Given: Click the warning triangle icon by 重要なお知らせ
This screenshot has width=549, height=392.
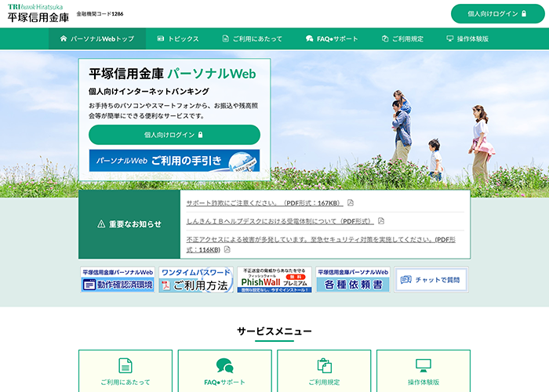Looking at the screenshot, I should tap(101, 224).
